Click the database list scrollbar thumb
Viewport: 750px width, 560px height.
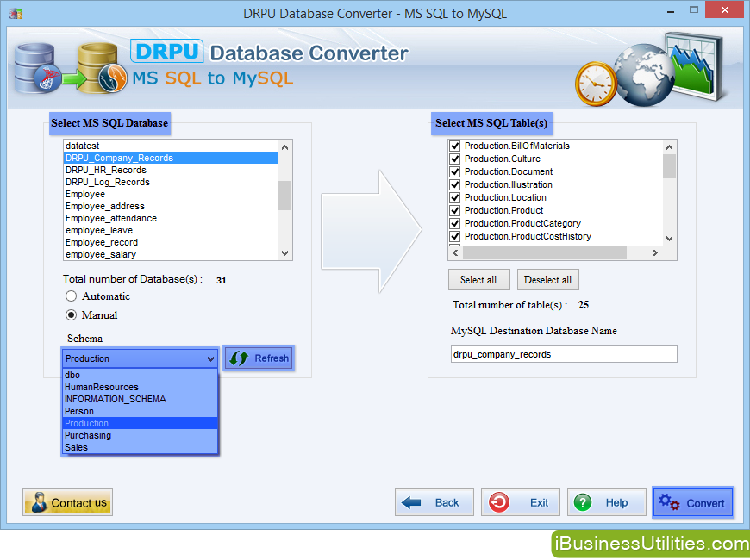click(285, 195)
